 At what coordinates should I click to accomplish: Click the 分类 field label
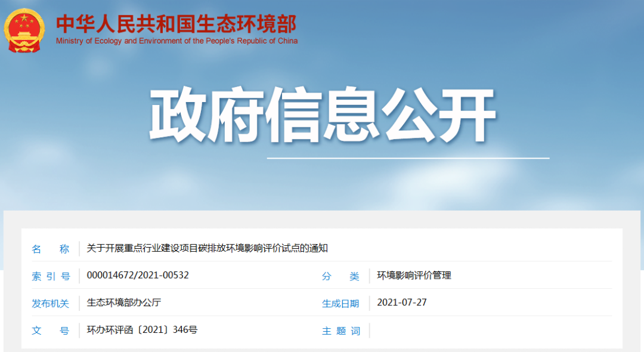tap(340, 276)
